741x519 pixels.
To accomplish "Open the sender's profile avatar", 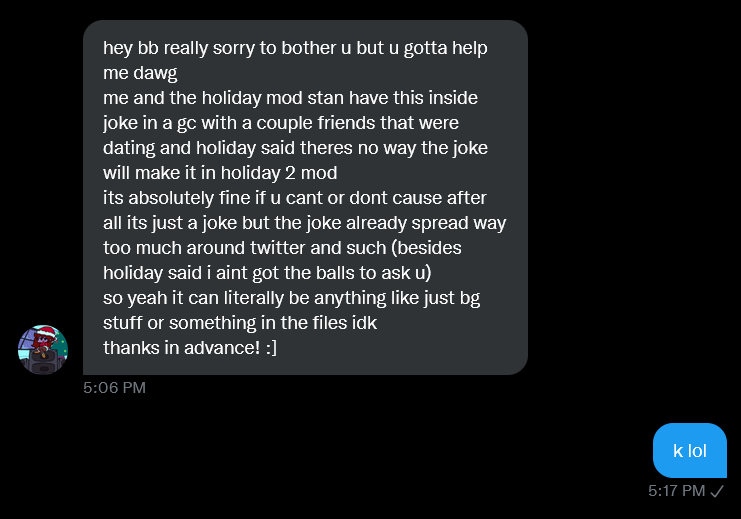I will [42, 350].
